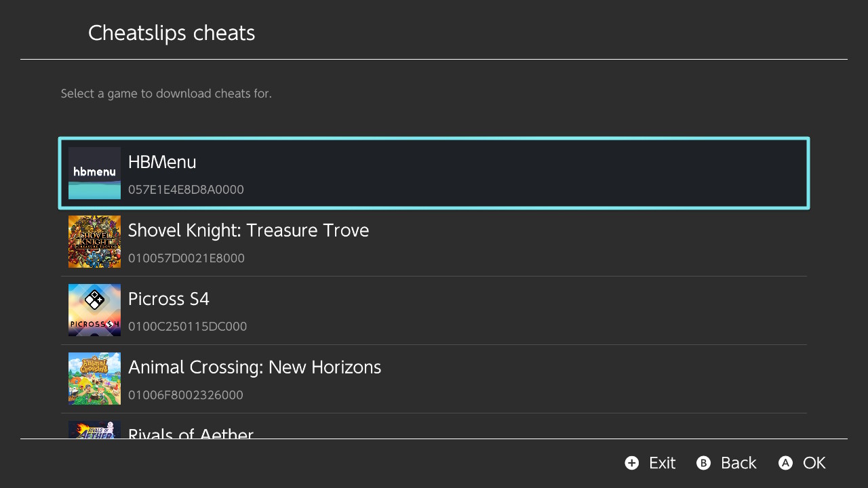This screenshot has height=488, width=868.
Task: Click title ID 0100C250115DC000
Action: pyautogui.click(x=188, y=327)
